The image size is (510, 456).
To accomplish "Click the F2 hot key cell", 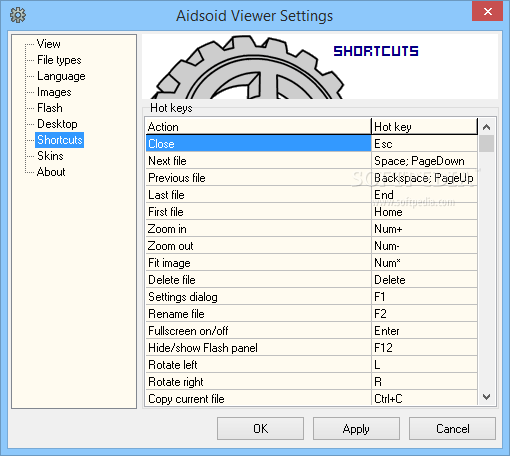I will pyautogui.click(x=424, y=314).
